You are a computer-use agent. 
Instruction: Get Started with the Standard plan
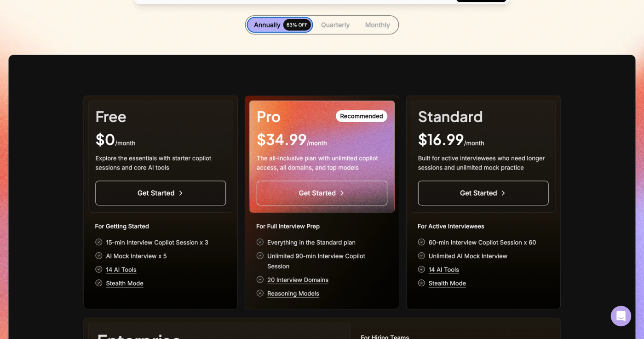pos(483,193)
